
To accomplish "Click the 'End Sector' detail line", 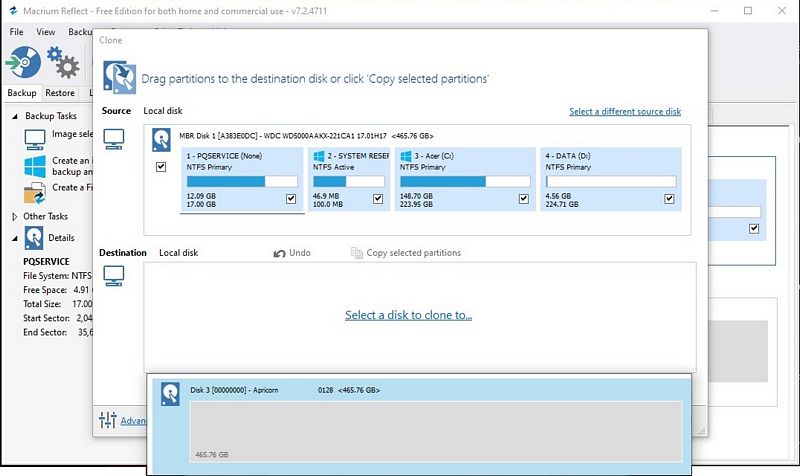I will pos(57,332).
